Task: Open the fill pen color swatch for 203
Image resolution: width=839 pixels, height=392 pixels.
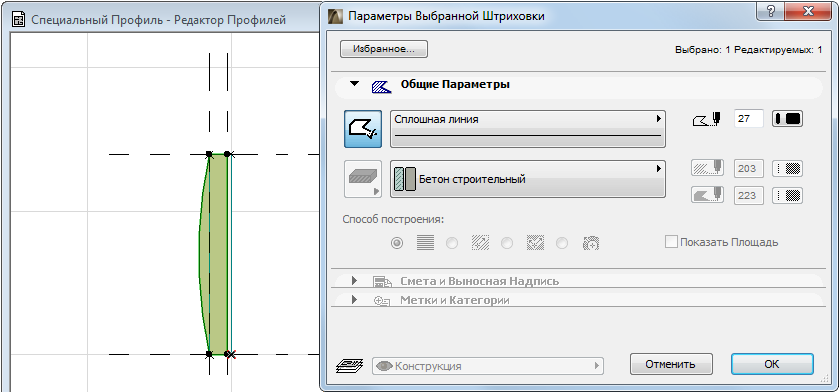Action: (x=787, y=168)
